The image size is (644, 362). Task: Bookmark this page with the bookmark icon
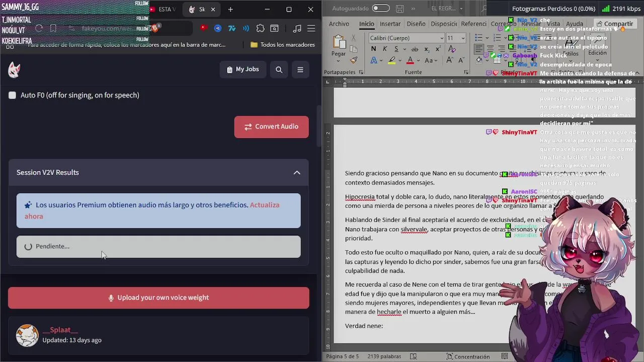(x=53, y=29)
